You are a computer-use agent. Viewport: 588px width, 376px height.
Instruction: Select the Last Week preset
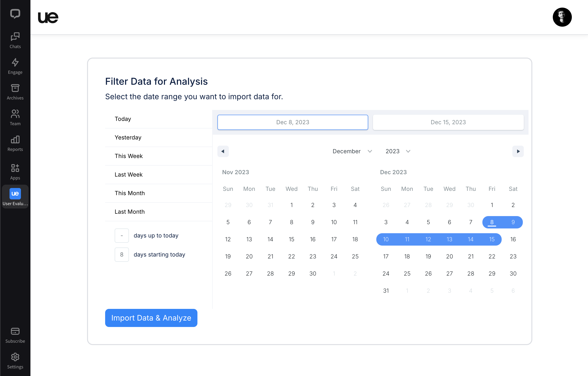point(129,174)
